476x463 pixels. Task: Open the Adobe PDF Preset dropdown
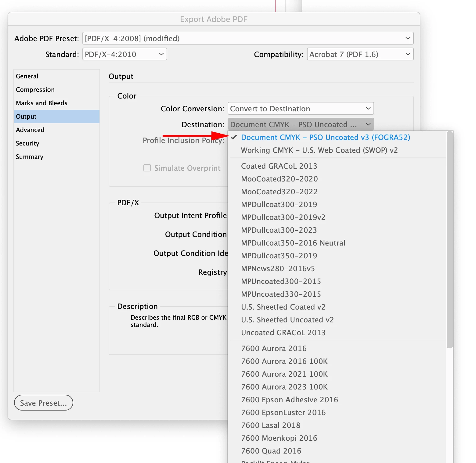click(248, 38)
